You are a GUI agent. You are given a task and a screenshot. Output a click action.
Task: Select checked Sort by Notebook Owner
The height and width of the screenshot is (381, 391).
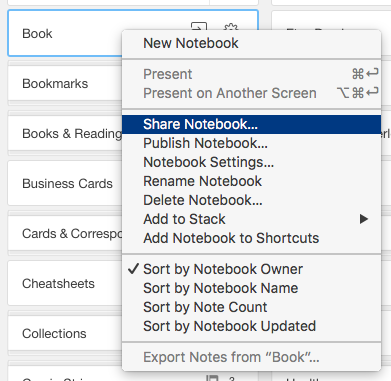click(x=252, y=269)
